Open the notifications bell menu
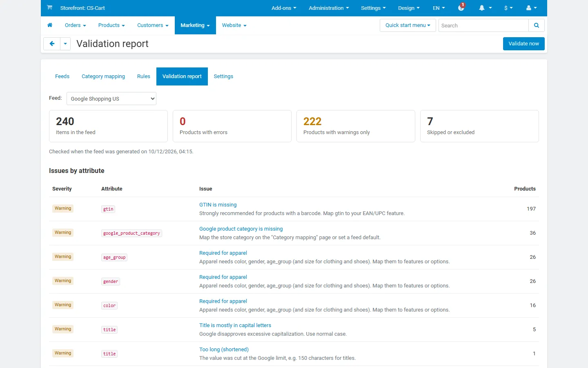 (x=485, y=8)
